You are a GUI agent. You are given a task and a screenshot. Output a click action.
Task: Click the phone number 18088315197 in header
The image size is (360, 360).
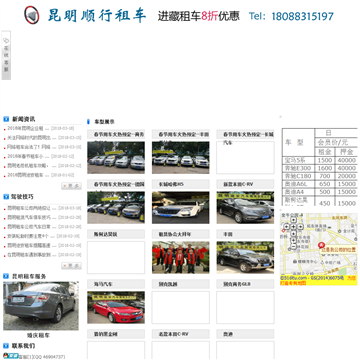pos(302,16)
